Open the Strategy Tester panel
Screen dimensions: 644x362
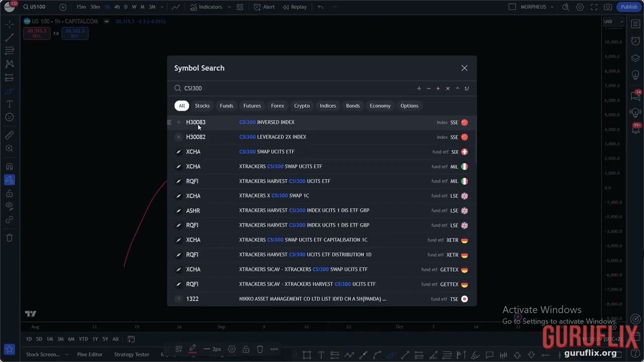[x=131, y=354]
